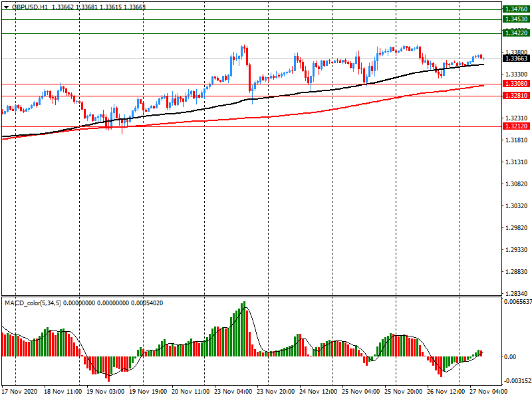Viewport: 532px width, 399px height.
Task: Click the 1.31310 price scale value
Action: (x=517, y=162)
